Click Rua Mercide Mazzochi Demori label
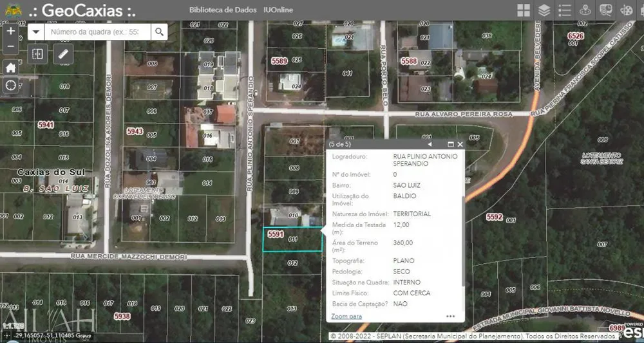The image size is (644, 343). point(129,257)
